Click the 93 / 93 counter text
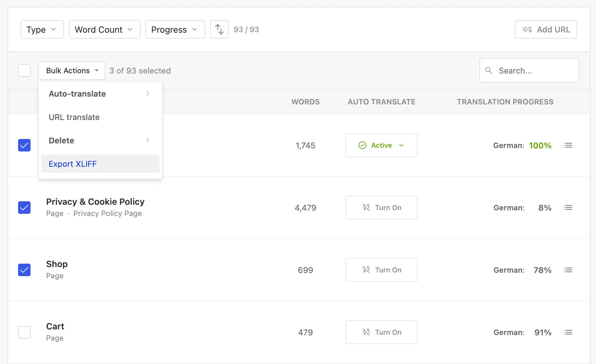 coord(246,29)
